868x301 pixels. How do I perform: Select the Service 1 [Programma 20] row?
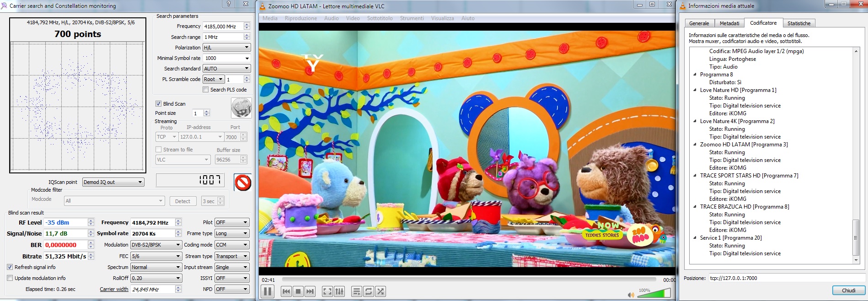tap(731, 238)
